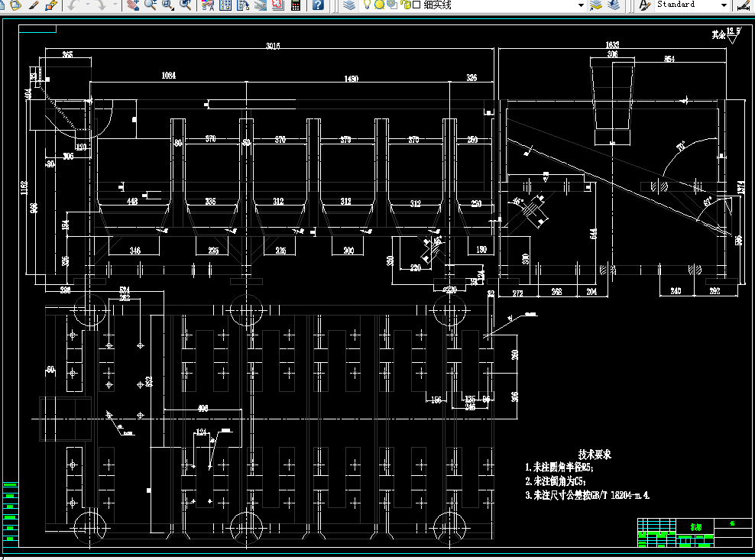Select the 3016 overall length dimension
The width and height of the screenshot is (755, 560).
tap(273, 46)
